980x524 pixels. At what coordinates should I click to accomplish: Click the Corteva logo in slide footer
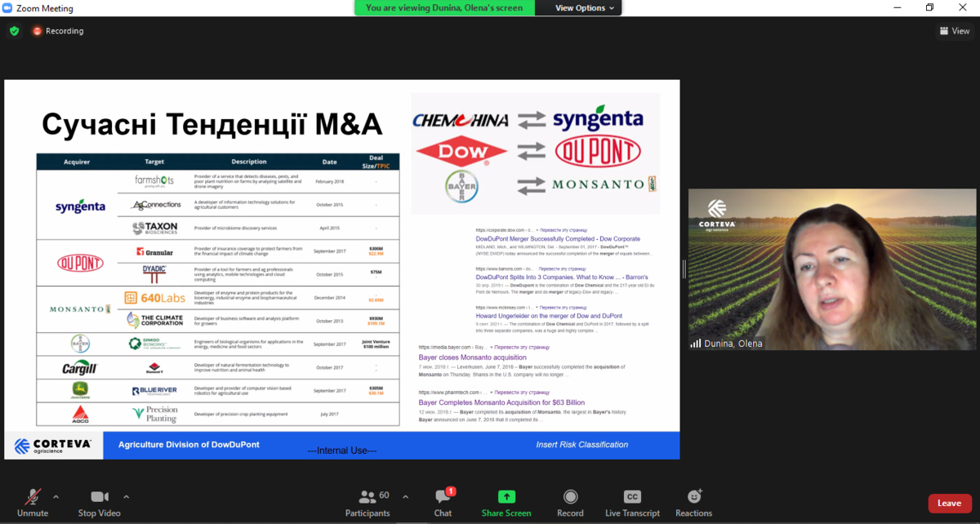pos(53,446)
